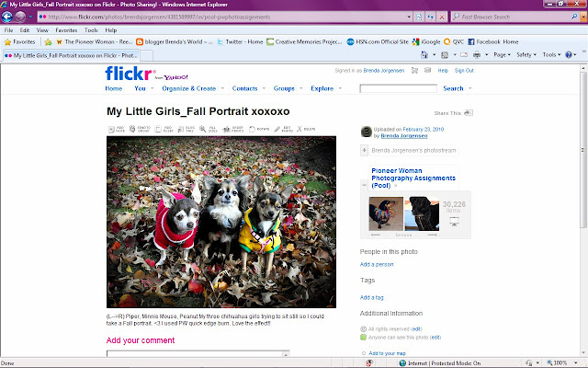The image size is (588, 368).
Task: Click the chihuahua fall portrait photo
Action: (221, 222)
